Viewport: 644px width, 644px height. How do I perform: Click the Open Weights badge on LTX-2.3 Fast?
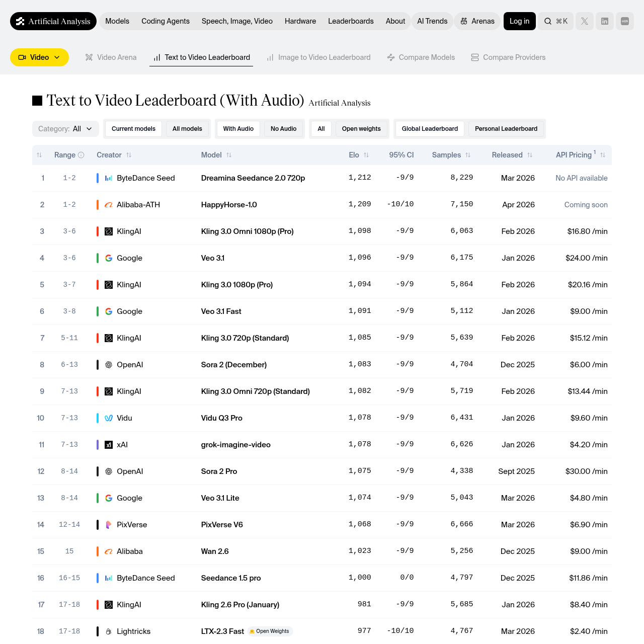[x=270, y=631]
